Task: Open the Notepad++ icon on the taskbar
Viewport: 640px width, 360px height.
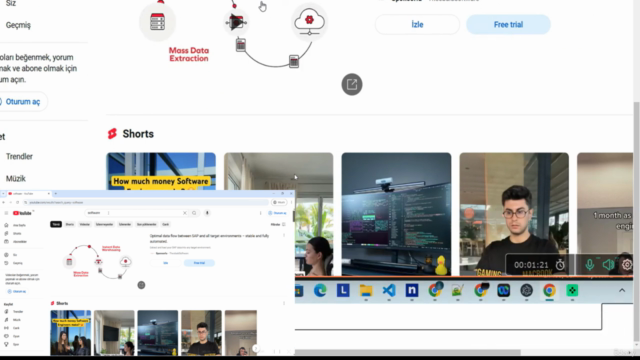Action: 458,291
